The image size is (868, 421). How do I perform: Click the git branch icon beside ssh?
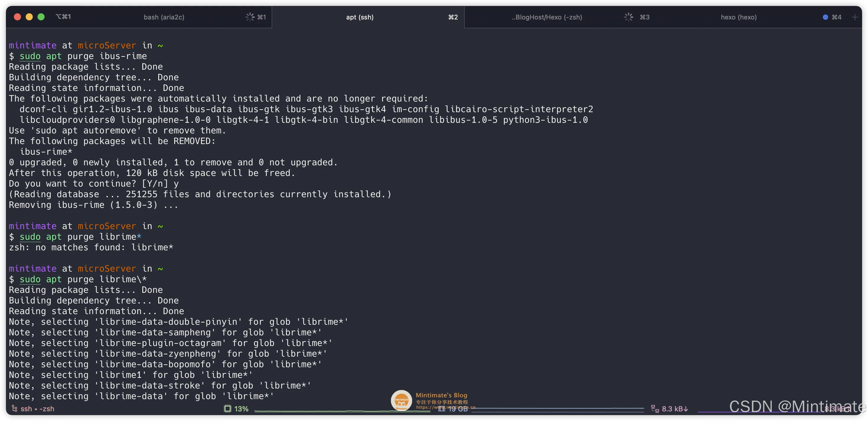(x=14, y=409)
